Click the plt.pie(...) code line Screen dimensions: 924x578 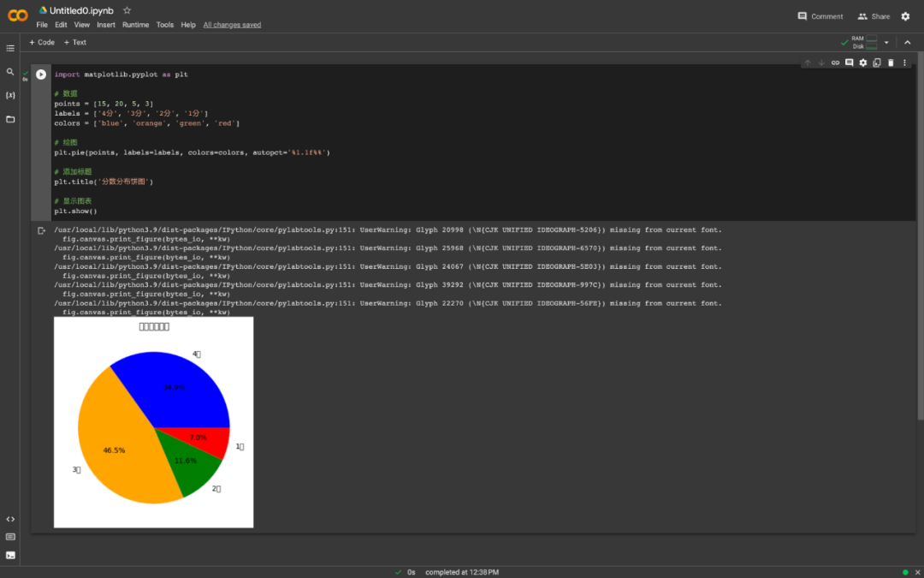pos(192,152)
